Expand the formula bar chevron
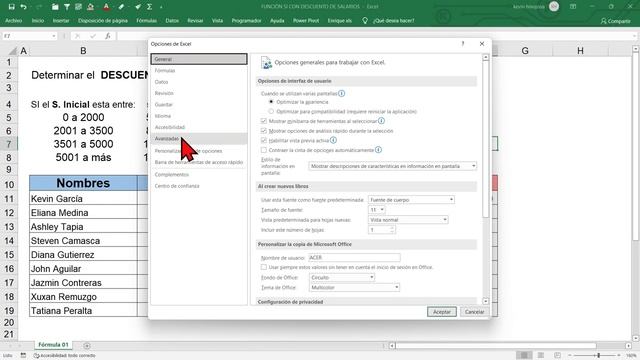This screenshot has width=640, height=360. 634,36
